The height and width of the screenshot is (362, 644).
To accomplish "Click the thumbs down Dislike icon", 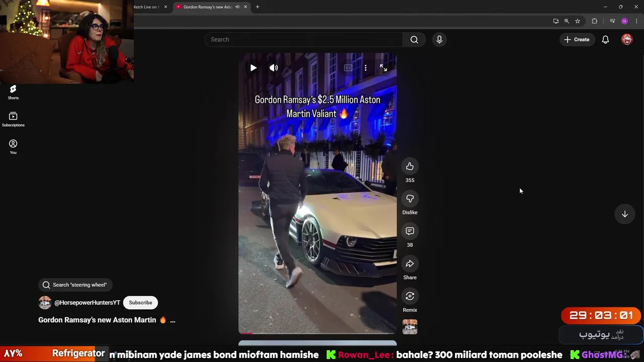I will point(410,199).
